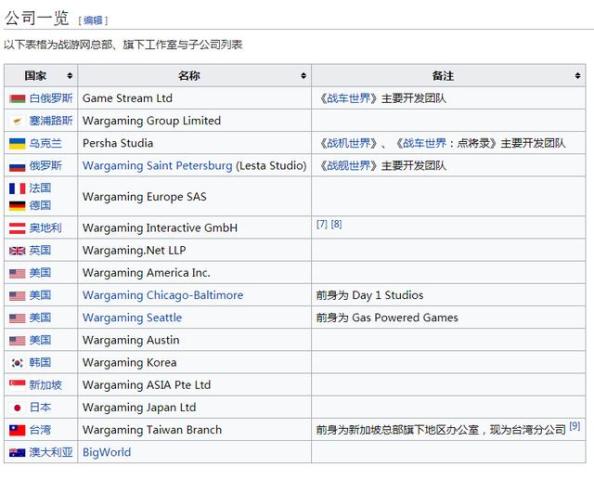Select the Wargaming Japan Ltd cell
Image resolution: width=594 pixels, height=480 pixels.
click(194, 408)
